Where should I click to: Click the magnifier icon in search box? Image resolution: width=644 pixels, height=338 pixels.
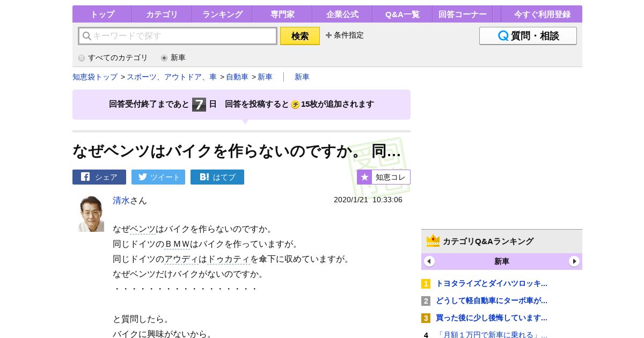87,36
